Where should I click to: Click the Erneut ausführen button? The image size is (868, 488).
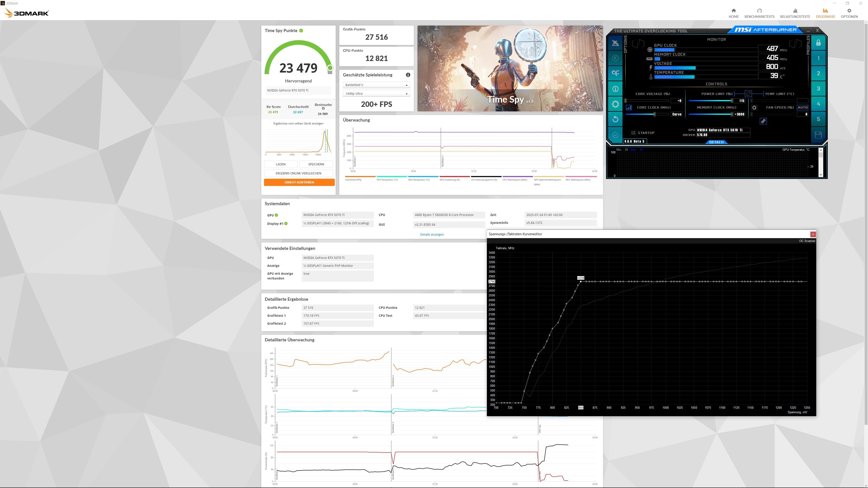click(x=299, y=182)
